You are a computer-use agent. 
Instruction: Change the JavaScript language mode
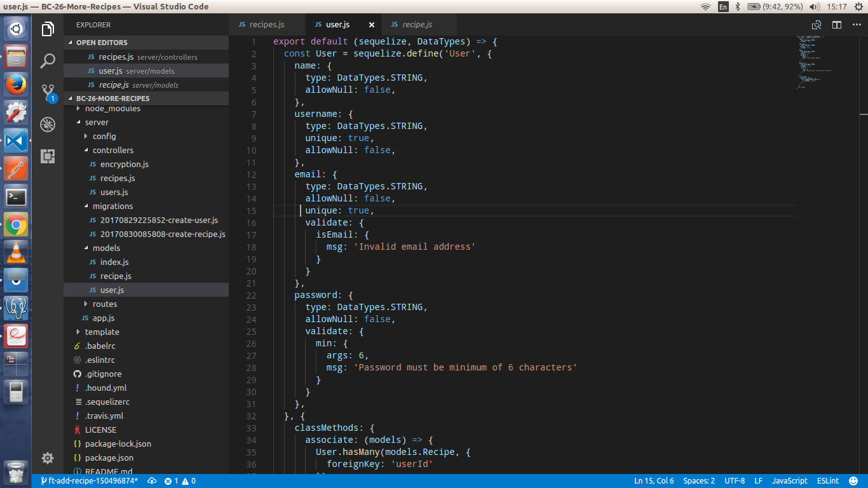tap(789, 481)
